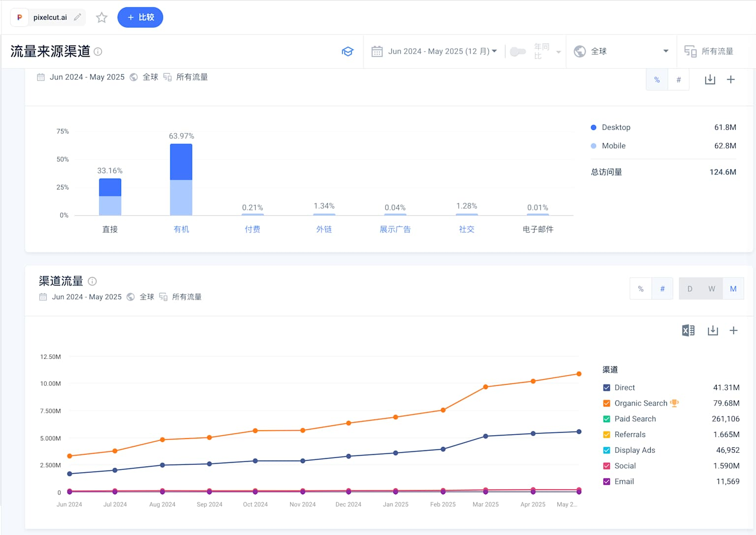Click the Organic Search May 2025 data point
This screenshot has height=535, width=756.
(579, 374)
